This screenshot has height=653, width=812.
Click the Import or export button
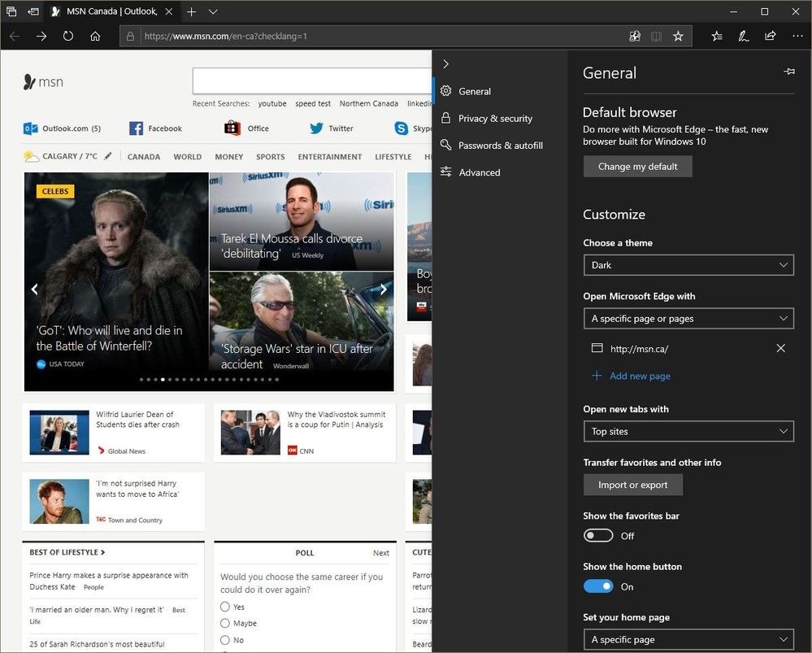[632, 485]
